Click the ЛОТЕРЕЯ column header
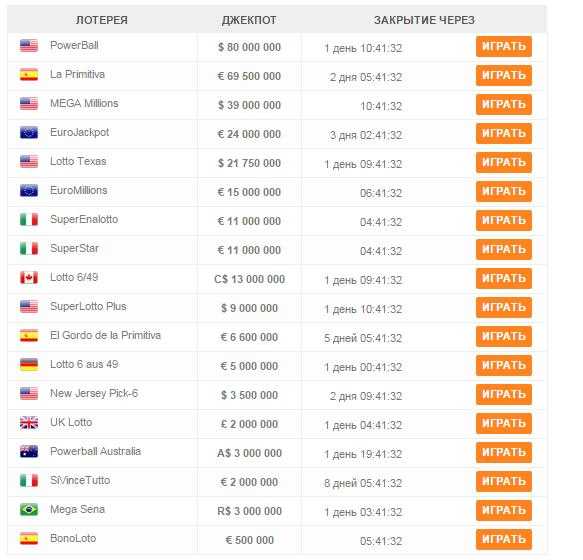 coord(102,20)
